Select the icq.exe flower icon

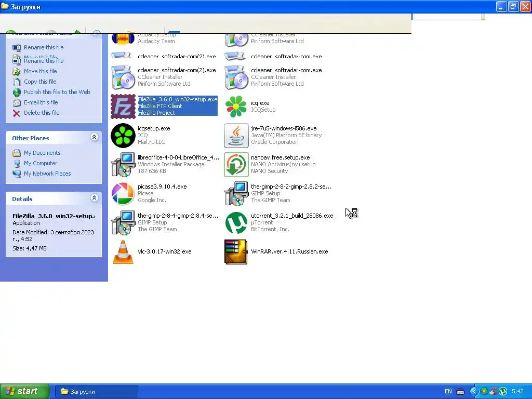236,106
